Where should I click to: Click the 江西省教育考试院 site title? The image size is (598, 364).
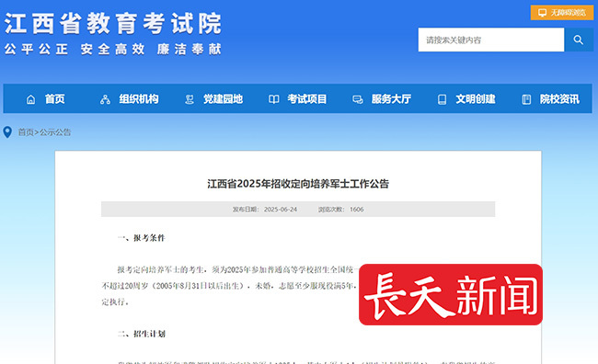click(x=112, y=23)
